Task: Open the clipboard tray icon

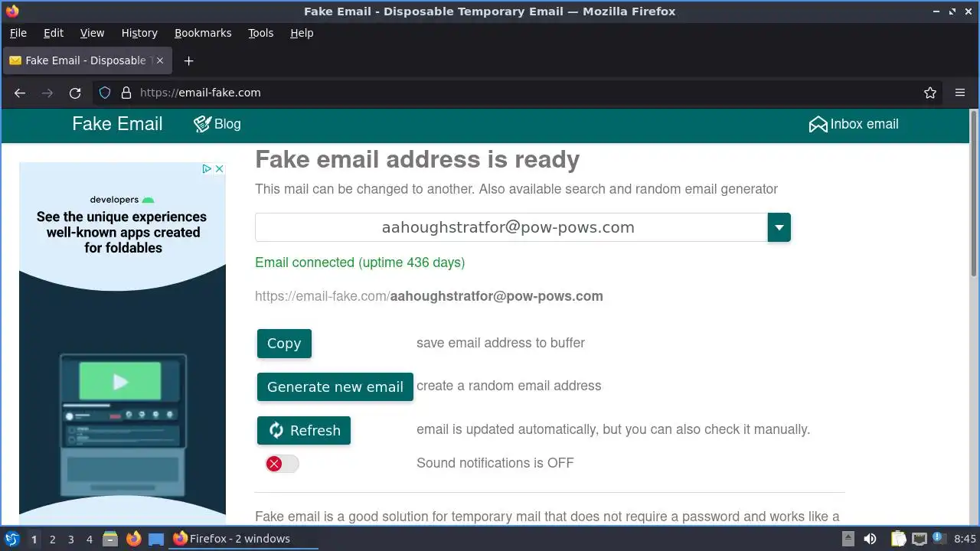Action: click(x=897, y=539)
